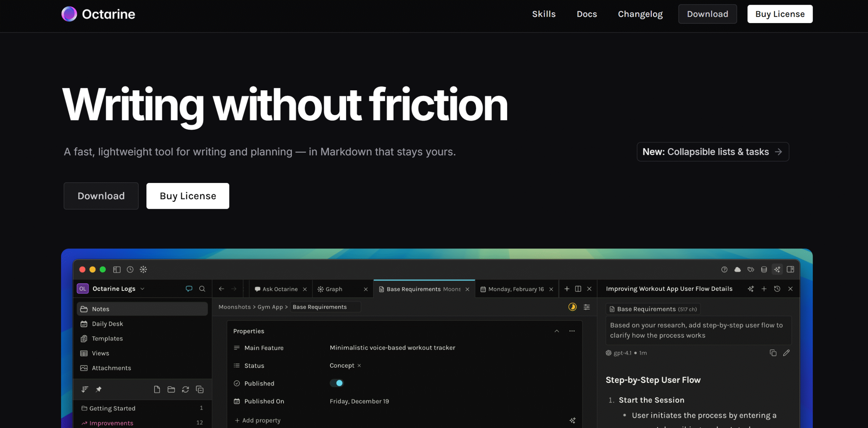Click the database stack icon
868x428 pixels.
764,269
